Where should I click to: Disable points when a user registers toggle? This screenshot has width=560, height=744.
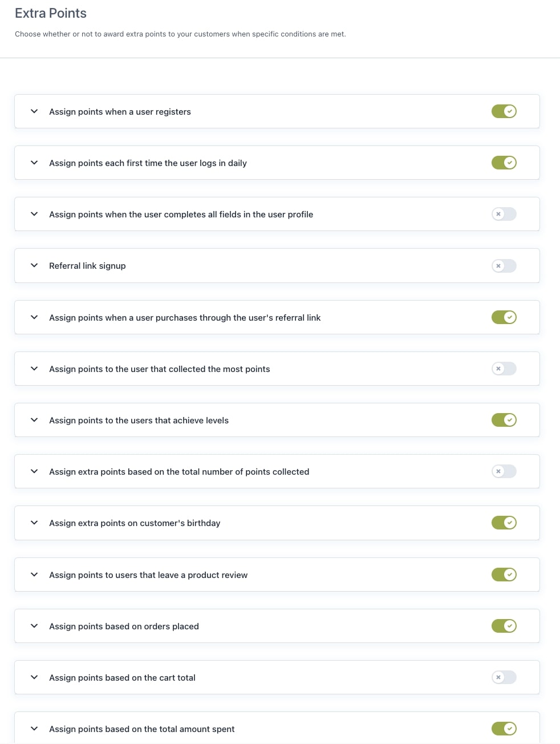504,111
